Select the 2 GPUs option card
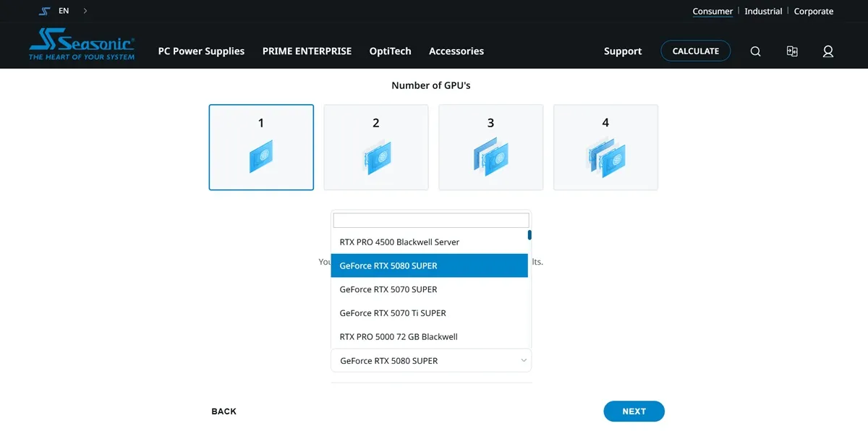Viewport: 868px width, 434px height. (376, 148)
